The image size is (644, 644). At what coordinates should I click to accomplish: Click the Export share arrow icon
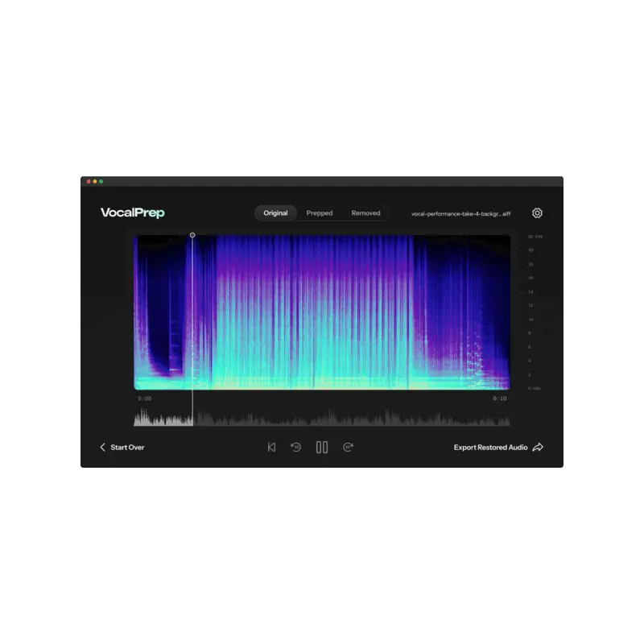(538, 448)
